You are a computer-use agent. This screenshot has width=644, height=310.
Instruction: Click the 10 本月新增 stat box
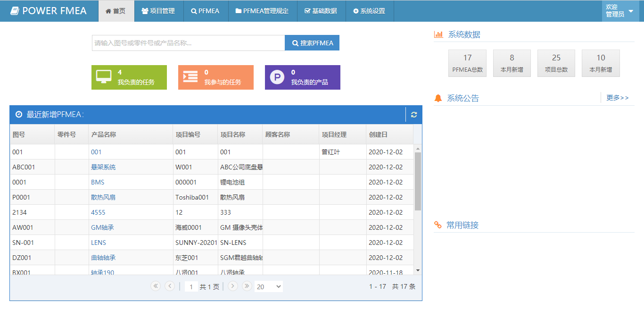(601, 63)
